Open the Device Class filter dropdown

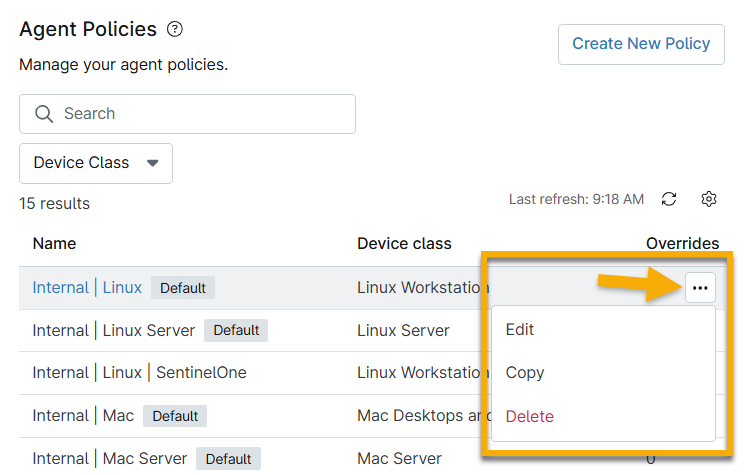pos(95,163)
